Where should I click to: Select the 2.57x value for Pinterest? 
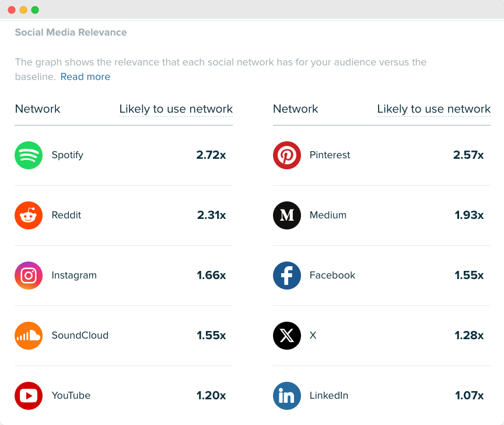tap(468, 155)
